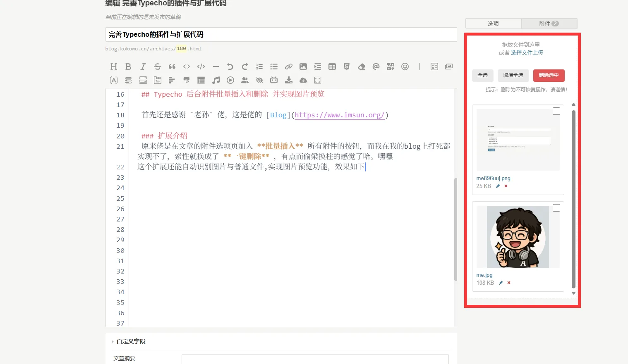Check the me.jpg attachment checkbox

click(556, 208)
